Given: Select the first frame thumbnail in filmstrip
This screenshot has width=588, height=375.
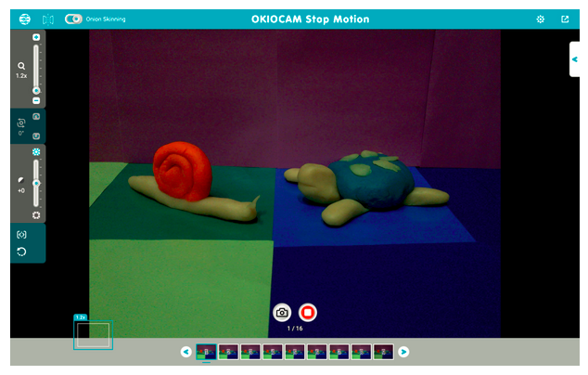Looking at the screenshot, I should 206,352.
